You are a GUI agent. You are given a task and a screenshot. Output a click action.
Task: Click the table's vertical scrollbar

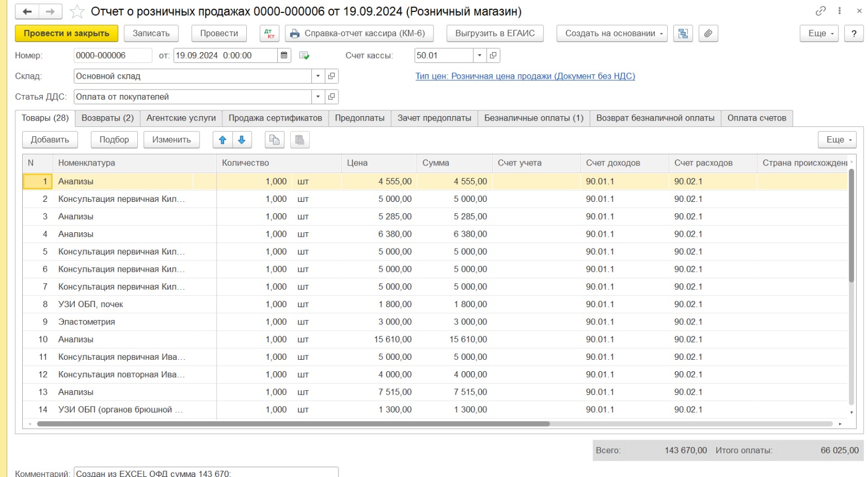point(851,225)
